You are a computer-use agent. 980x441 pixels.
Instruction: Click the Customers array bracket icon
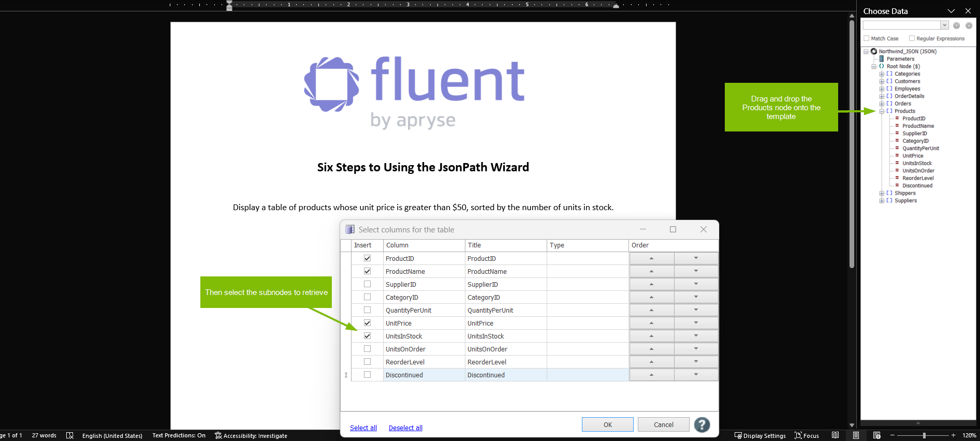pos(889,81)
